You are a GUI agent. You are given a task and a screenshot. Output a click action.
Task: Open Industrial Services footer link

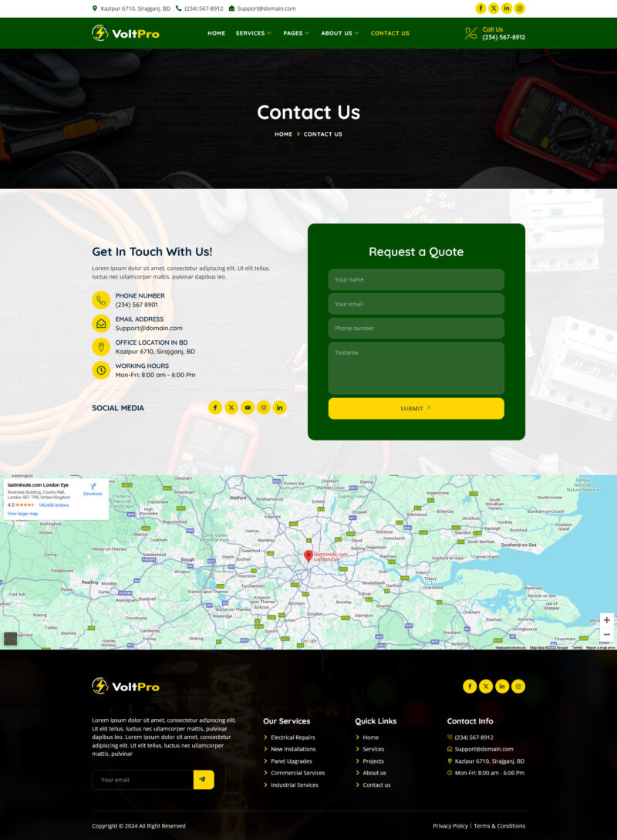coord(295,784)
